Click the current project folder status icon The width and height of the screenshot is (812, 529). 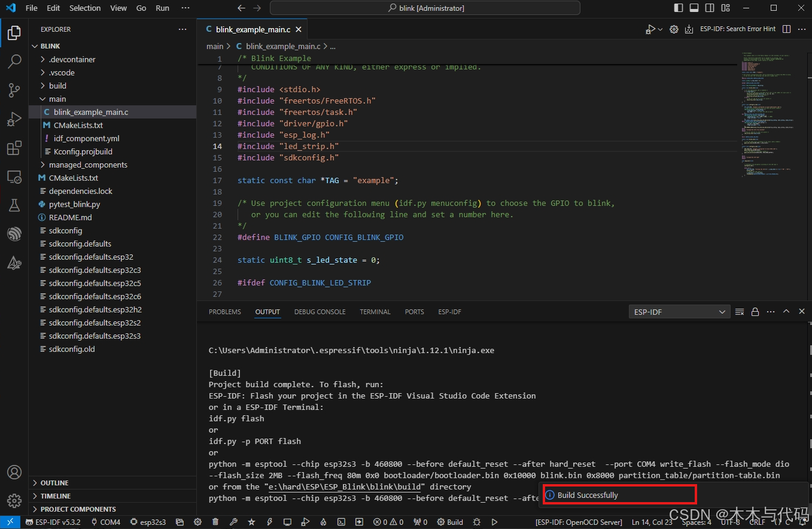click(179, 522)
